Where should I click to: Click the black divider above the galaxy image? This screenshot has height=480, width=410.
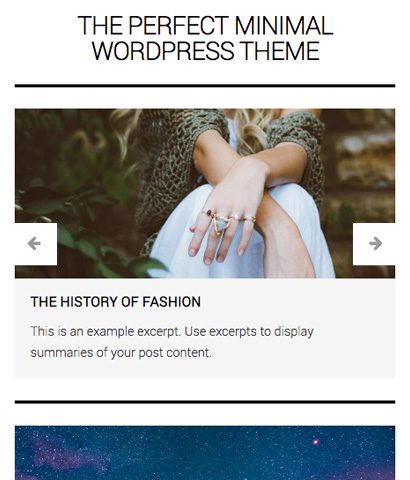coord(205,402)
